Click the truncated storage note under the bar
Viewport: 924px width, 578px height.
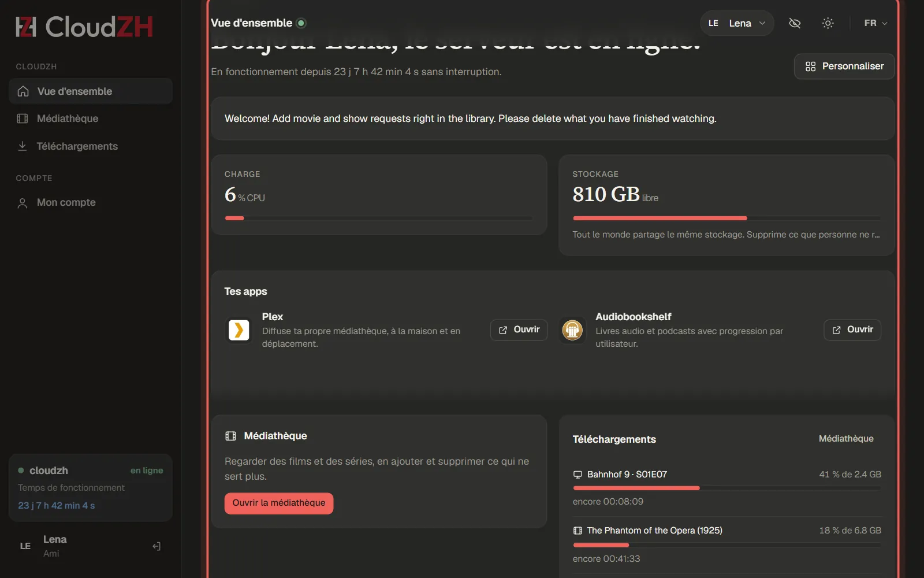(726, 235)
